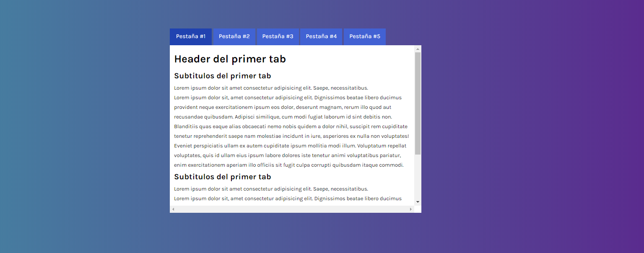The image size is (644, 253).
Task: Click the horizontal scrollbar left arrow
Action: click(x=173, y=209)
